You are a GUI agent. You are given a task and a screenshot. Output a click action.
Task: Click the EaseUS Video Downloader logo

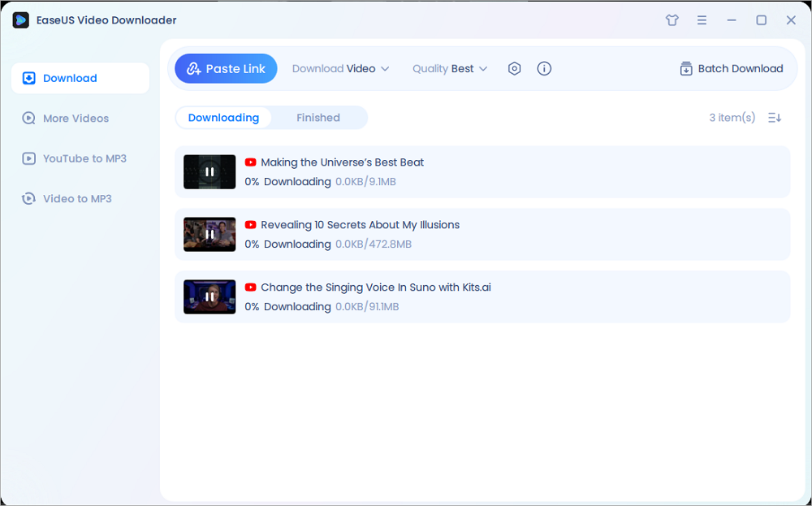click(x=21, y=20)
